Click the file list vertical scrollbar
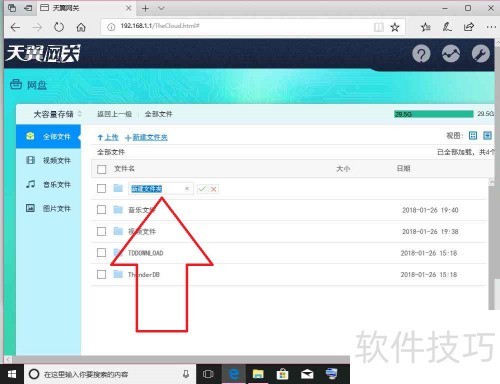This screenshot has height=384, width=500. [x=492, y=245]
